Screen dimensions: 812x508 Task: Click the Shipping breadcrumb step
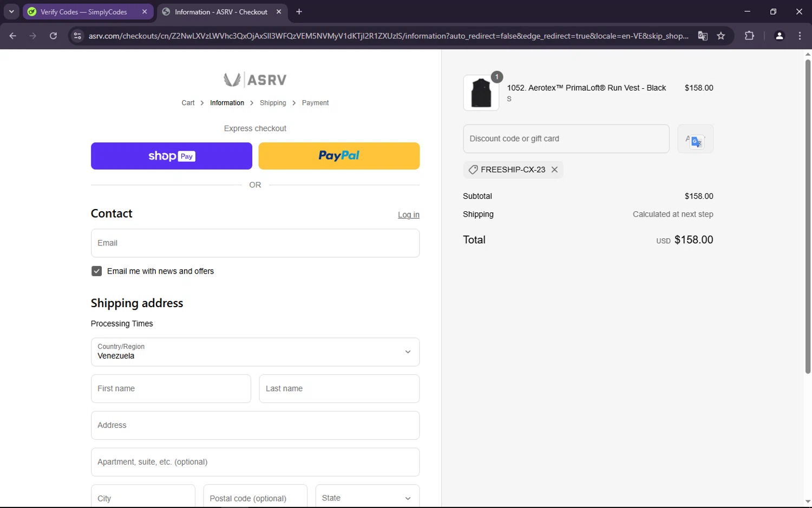point(273,103)
